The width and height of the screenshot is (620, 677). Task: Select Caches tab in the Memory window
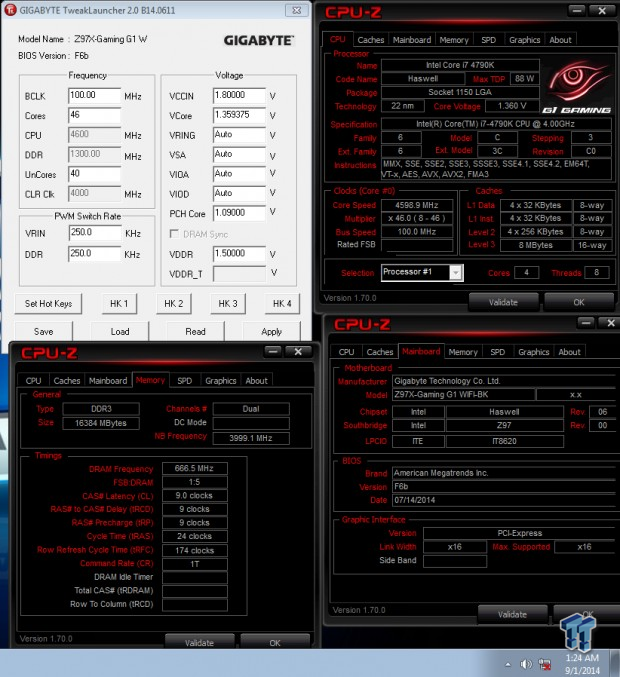67,381
